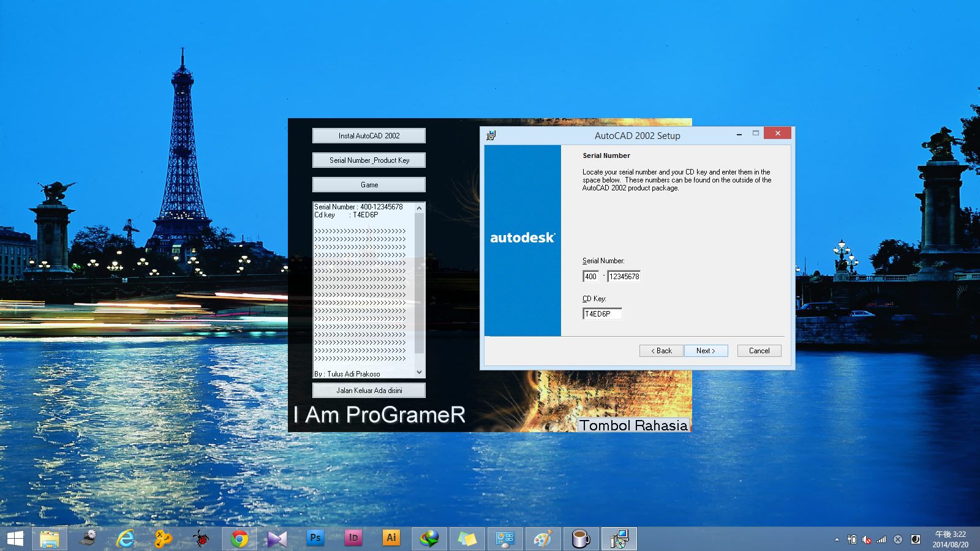980x551 pixels.
Task: Launch Internet Explorer from the taskbar
Action: coord(126,539)
